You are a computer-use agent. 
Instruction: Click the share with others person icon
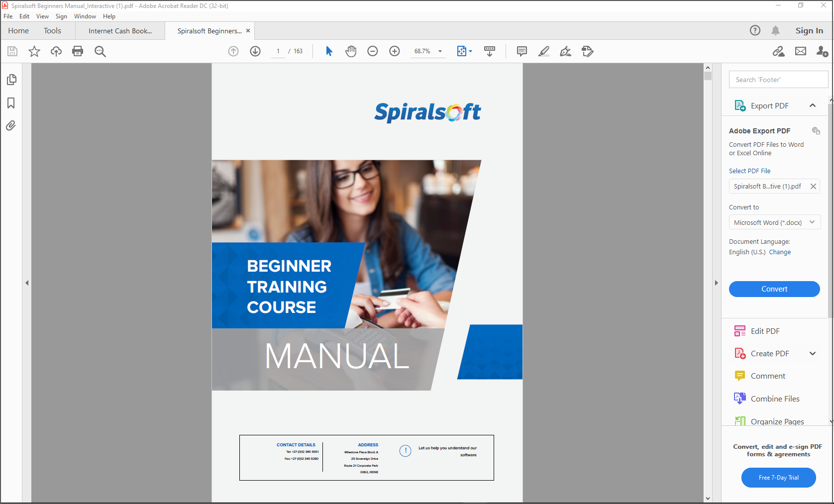[x=822, y=51]
